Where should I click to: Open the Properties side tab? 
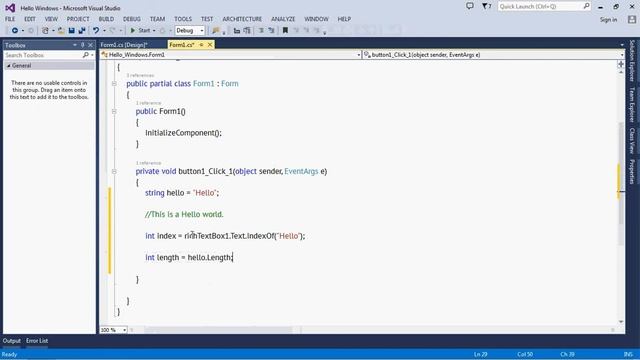[632, 171]
